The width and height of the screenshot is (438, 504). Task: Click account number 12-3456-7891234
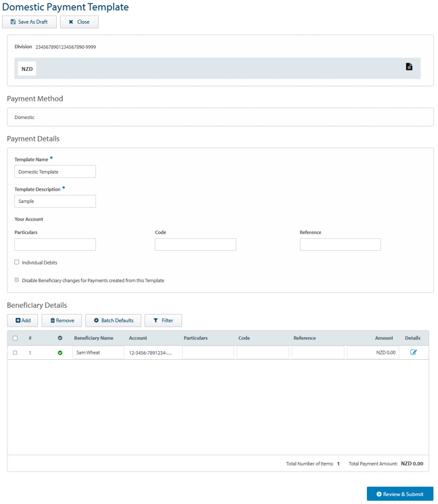click(150, 352)
